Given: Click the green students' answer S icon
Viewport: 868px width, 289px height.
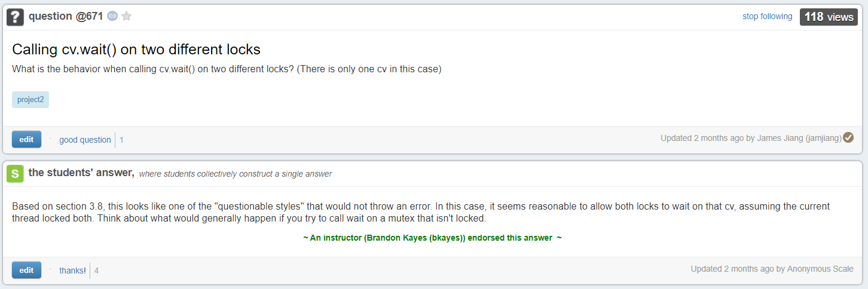Looking at the screenshot, I should pyautogui.click(x=16, y=173).
